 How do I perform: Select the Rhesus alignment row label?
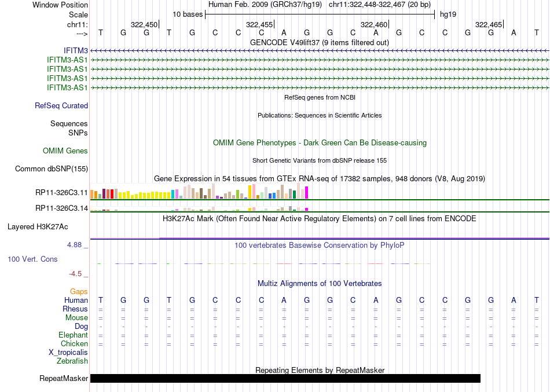pyautogui.click(x=75, y=309)
